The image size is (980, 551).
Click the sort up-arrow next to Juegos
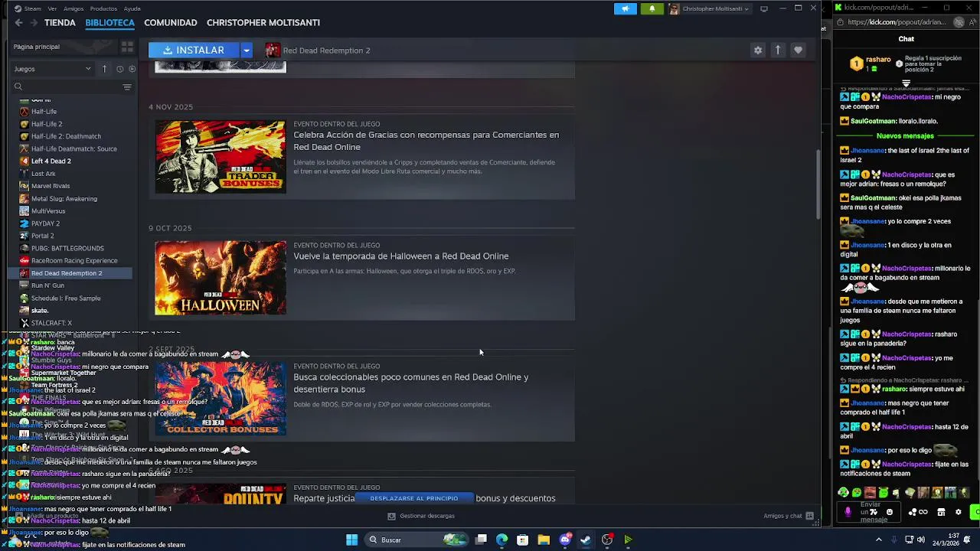[105, 69]
